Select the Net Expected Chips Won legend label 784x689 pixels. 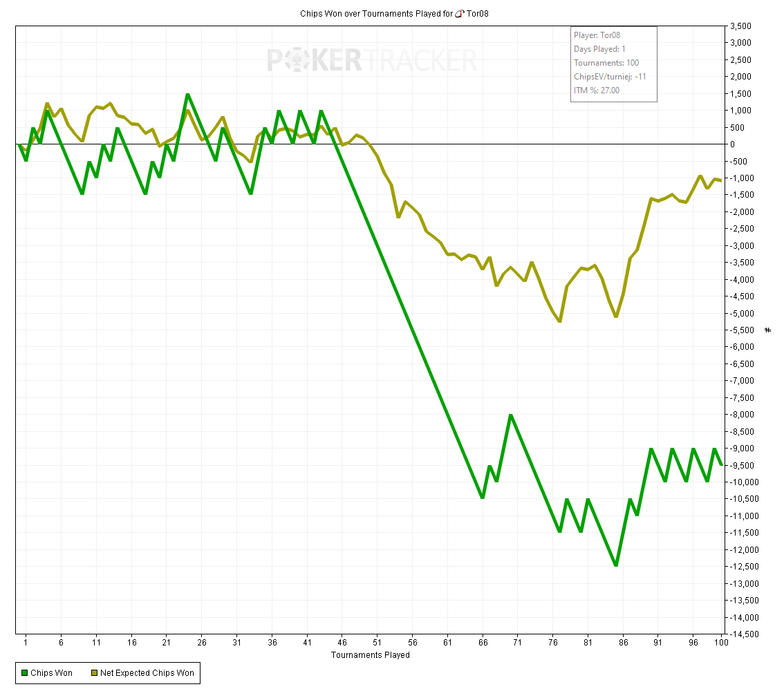coord(147,673)
